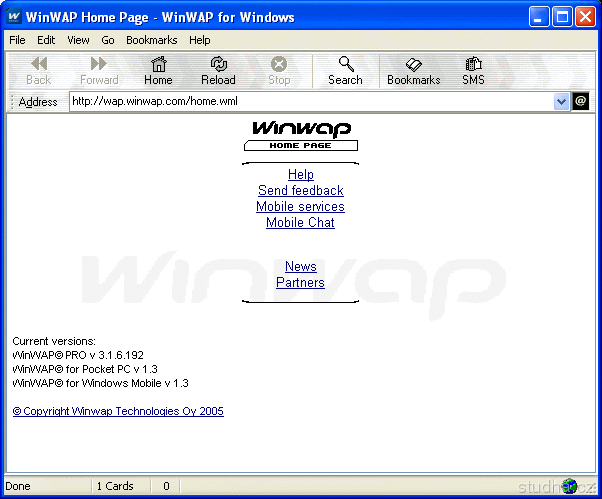Open the Mobile Chat link
The height and width of the screenshot is (499, 602).
(300, 223)
